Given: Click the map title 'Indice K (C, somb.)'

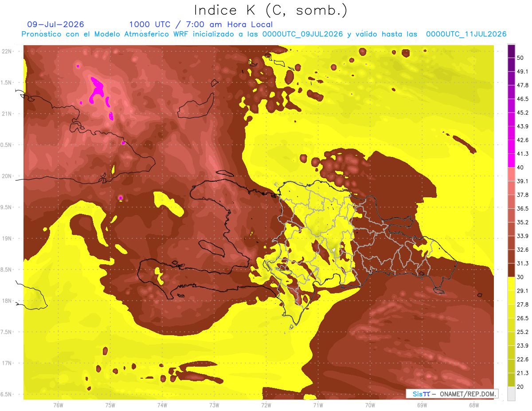Looking at the screenshot, I should [x=270, y=10].
